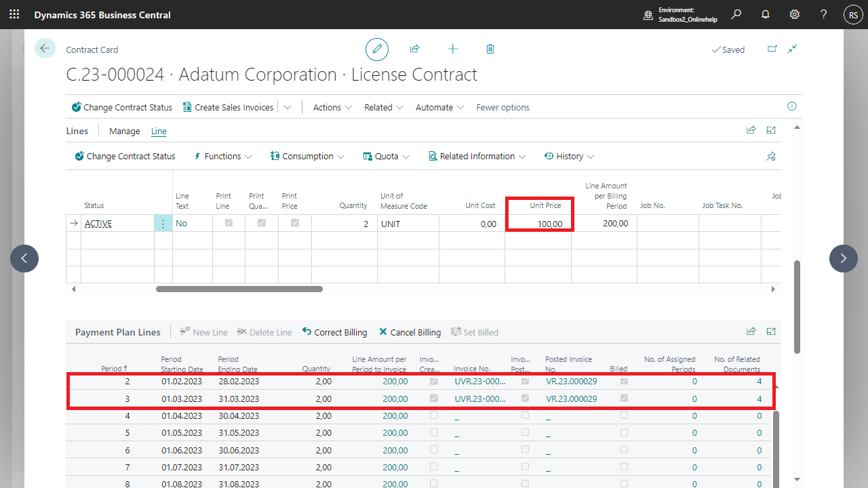The image size is (868, 488).
Task: Open the Automate menu
Action: [440, 107]
